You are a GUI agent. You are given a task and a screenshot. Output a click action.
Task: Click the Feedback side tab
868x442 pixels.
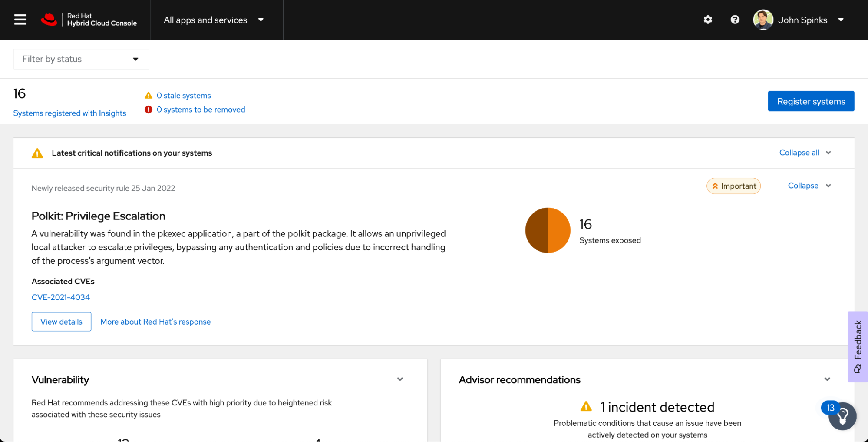coord(858,346)
